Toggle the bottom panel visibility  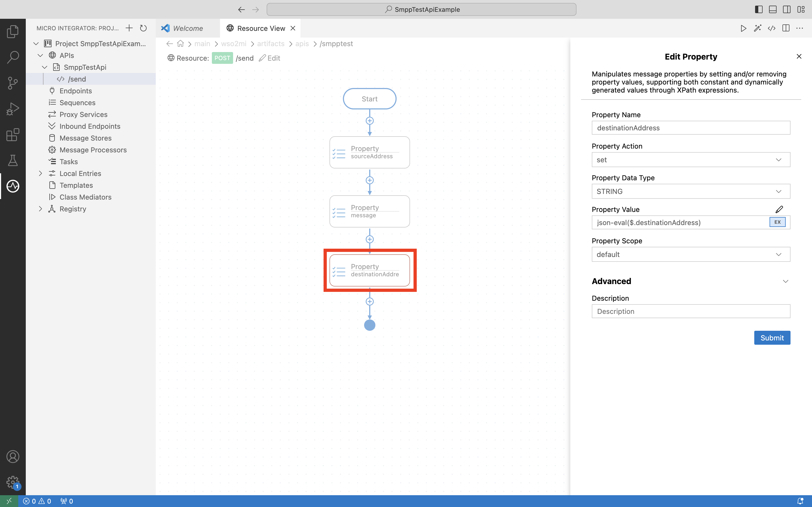click(773, 9)
